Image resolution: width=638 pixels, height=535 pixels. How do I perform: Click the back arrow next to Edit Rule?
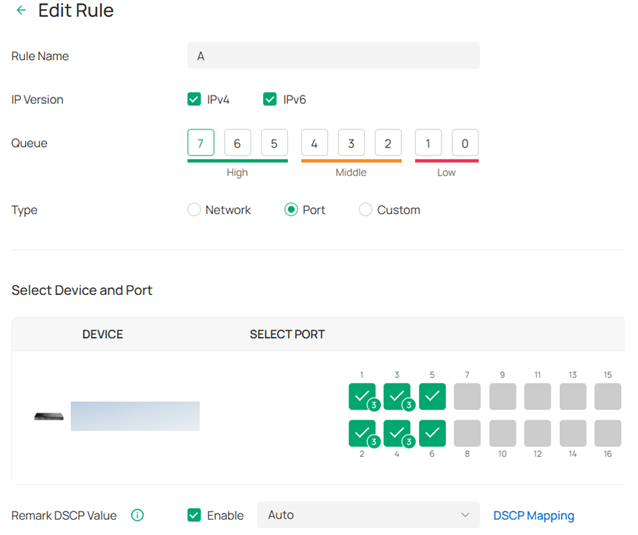21,11
